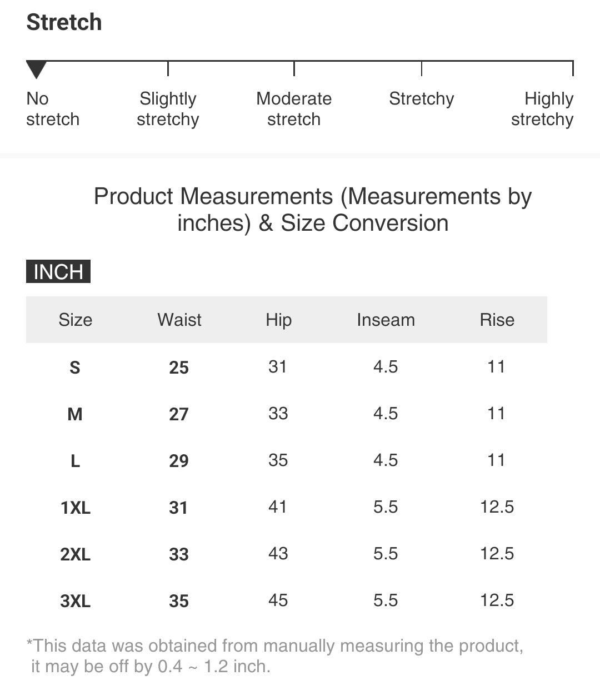Select the size S row label
The height and width of the screenshot is (700, 600).
75,368
